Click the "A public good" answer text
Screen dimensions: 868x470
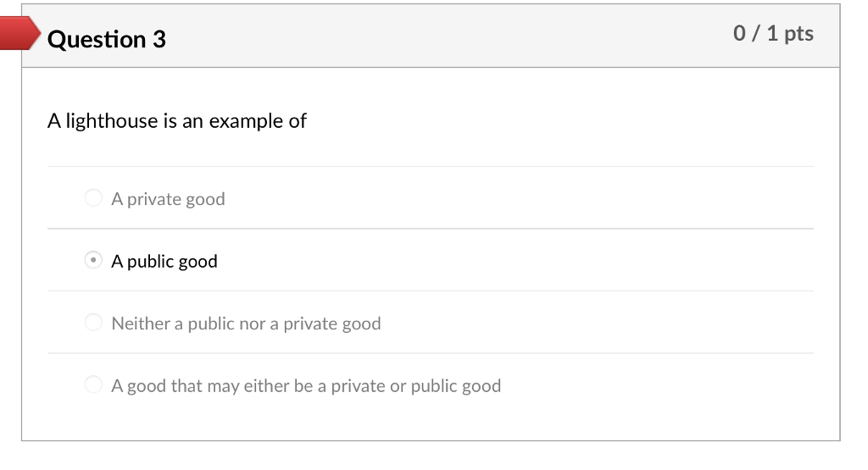click(x=164, y=262)
